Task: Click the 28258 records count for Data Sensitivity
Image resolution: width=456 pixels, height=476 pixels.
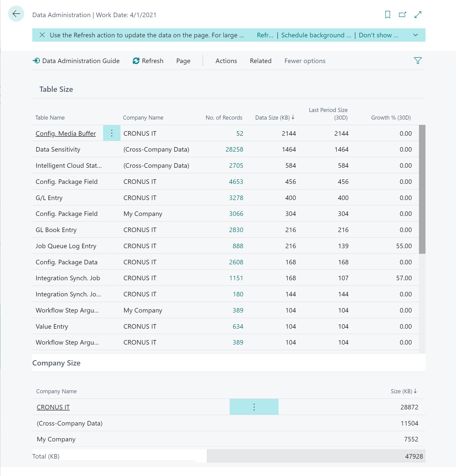Action: coord(234,149)
